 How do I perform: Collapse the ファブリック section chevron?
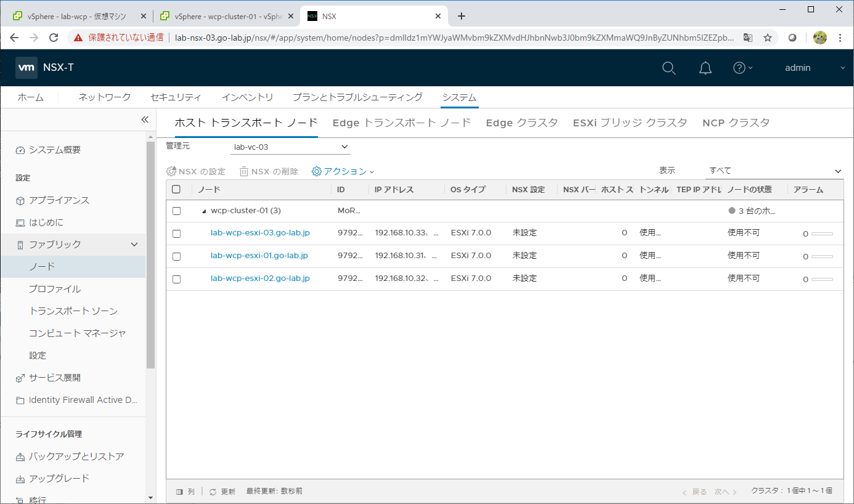pyautogui.click(x=134, y=245)
